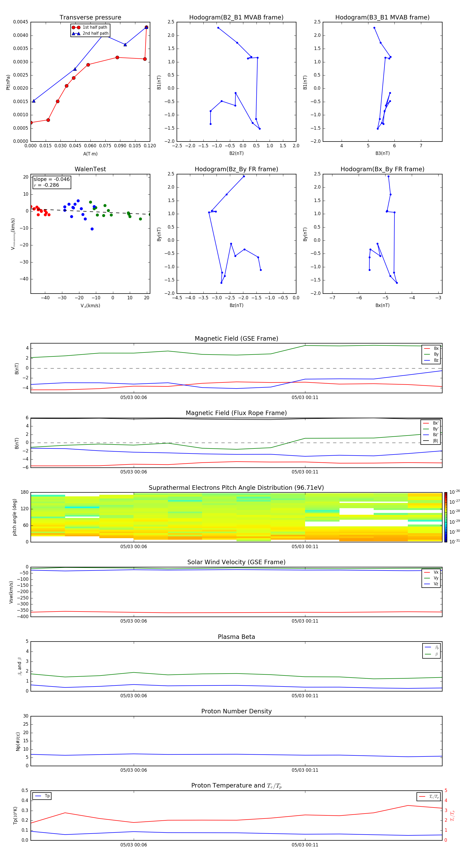Click 'Np(#/cc)' y-axis label
The width and height of the screenshot is (473, 868).
tap(18, 741)
